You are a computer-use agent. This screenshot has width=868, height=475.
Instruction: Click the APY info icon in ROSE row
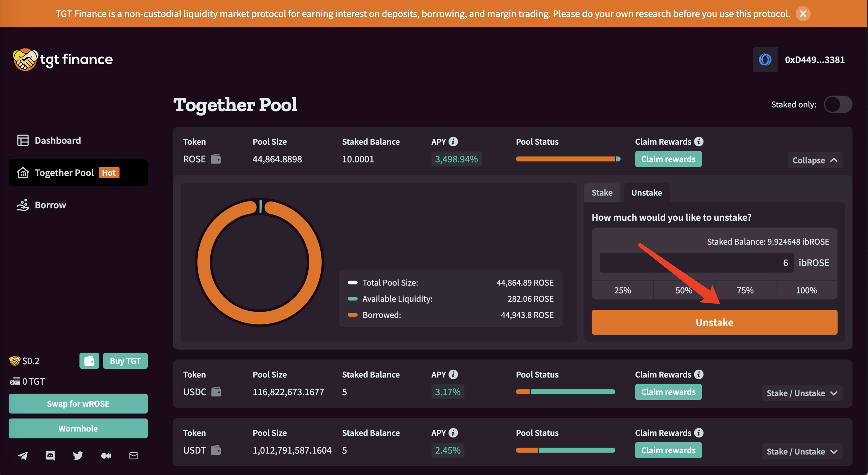(x=453, y=142)
